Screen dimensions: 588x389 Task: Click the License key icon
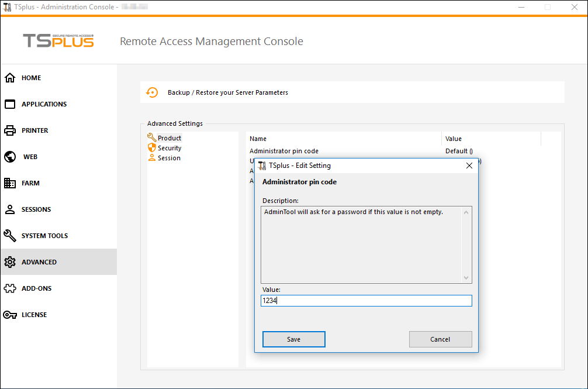pos(10,315)
